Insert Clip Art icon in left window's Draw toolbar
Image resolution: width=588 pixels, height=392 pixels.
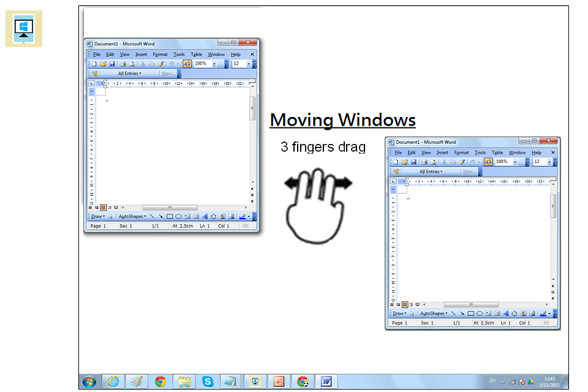(222, 216)
